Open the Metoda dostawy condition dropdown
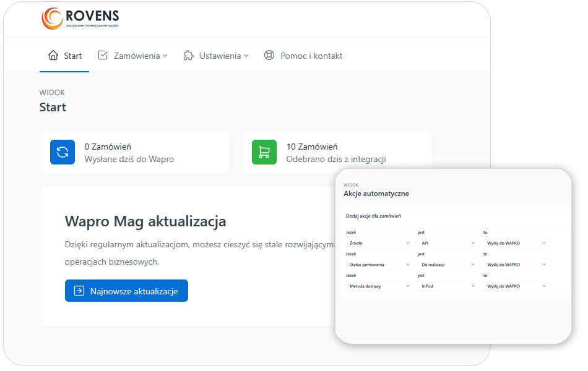 (379, 286)
